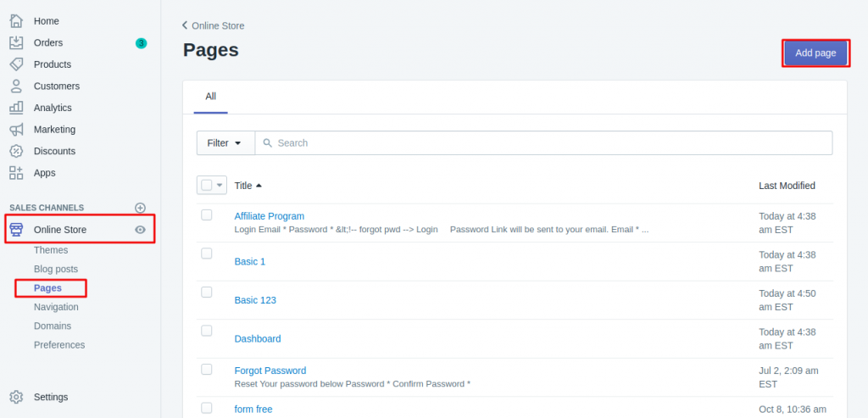Check the Affiliate Program page checkbox
Screen dimensions: 868x418
click(207, 215)
